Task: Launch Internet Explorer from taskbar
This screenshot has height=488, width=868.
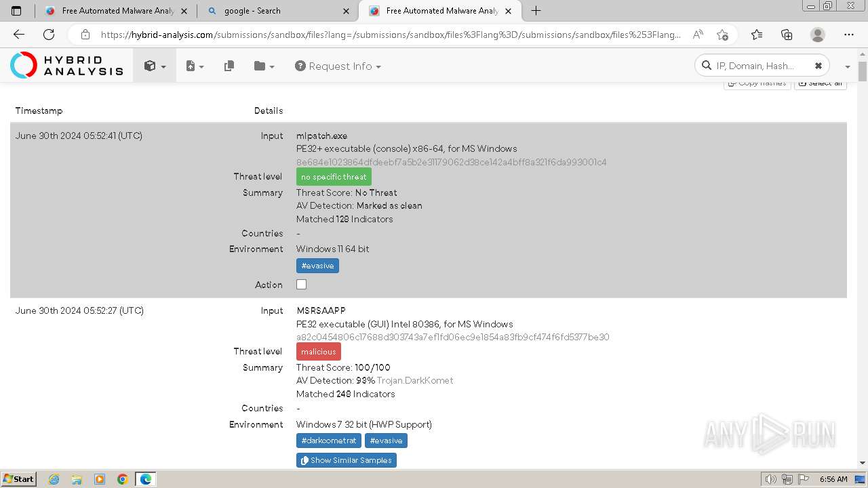Action: tap(54, 479)
